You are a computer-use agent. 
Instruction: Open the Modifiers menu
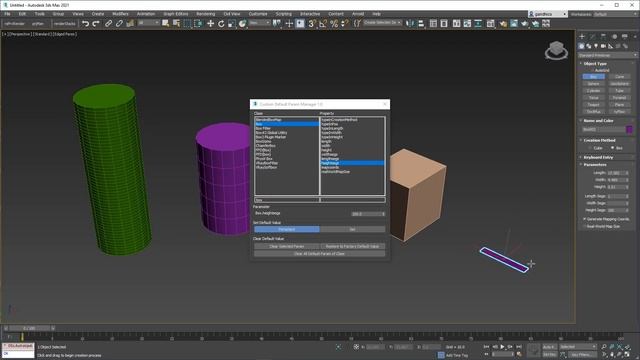pyautogui.click(x=120, y=14)
